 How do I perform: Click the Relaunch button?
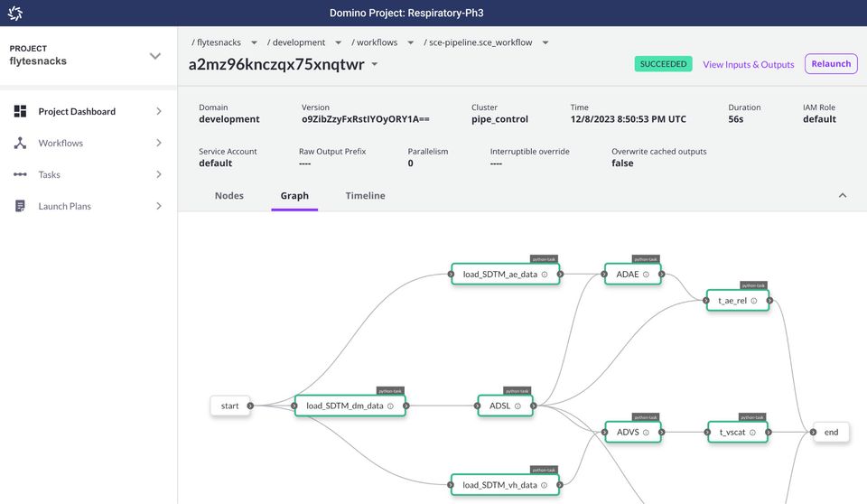[831, 63]
